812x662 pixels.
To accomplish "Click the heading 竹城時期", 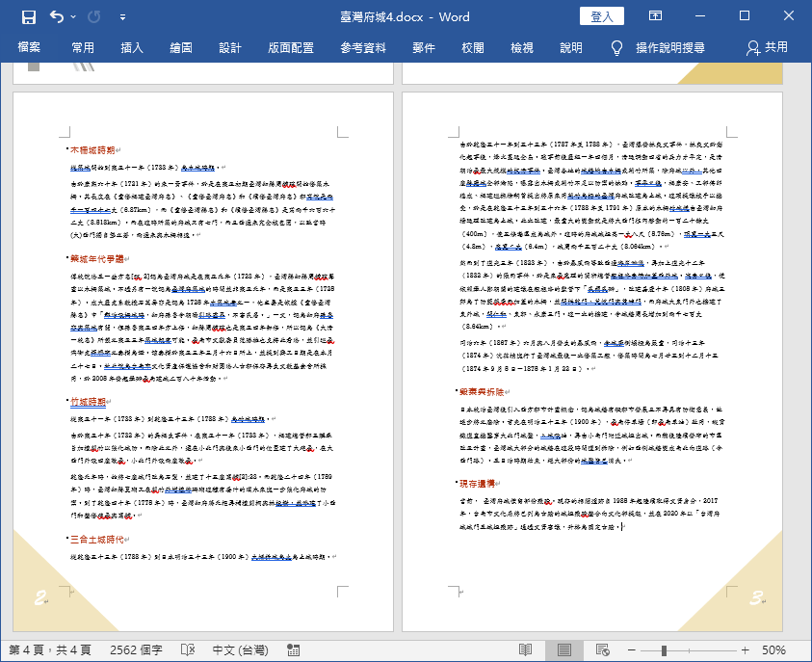I will click(88, 402).
